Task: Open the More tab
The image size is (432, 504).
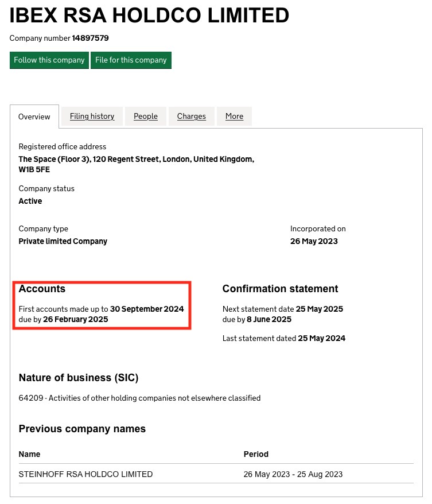Action: [x=234, y=117]
